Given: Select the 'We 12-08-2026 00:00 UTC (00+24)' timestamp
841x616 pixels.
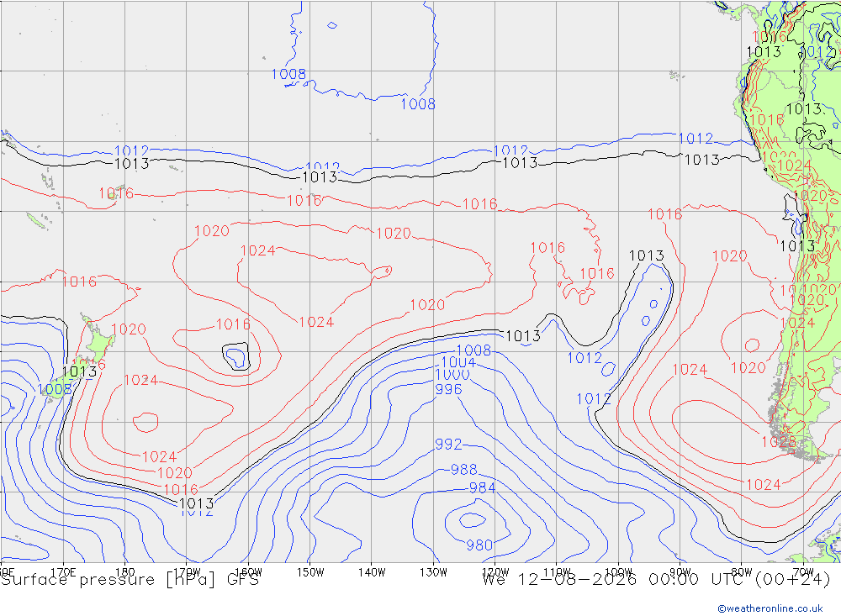Looking at the screenshot, I should (657, 580).
